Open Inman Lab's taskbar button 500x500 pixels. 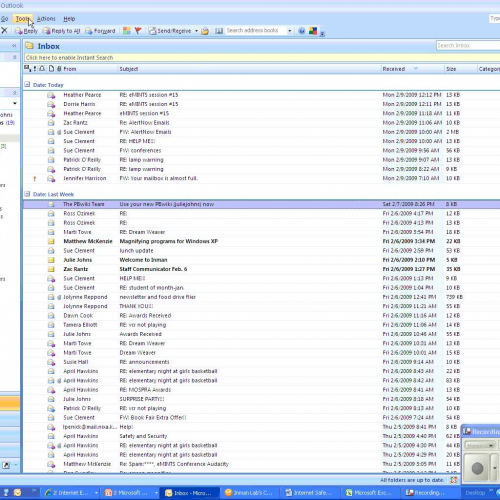point(249,493)
